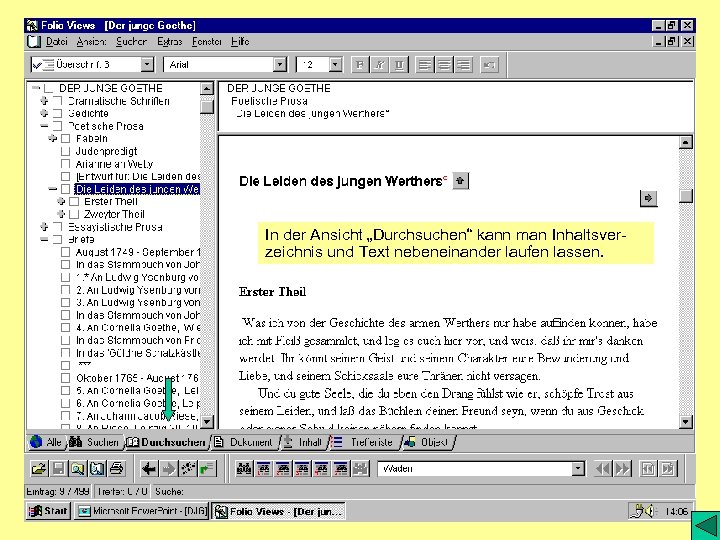The height and width of the screenshot is (540, 720).
Task: Click the Folio Views document icon in menu bar
Action: 34,42
